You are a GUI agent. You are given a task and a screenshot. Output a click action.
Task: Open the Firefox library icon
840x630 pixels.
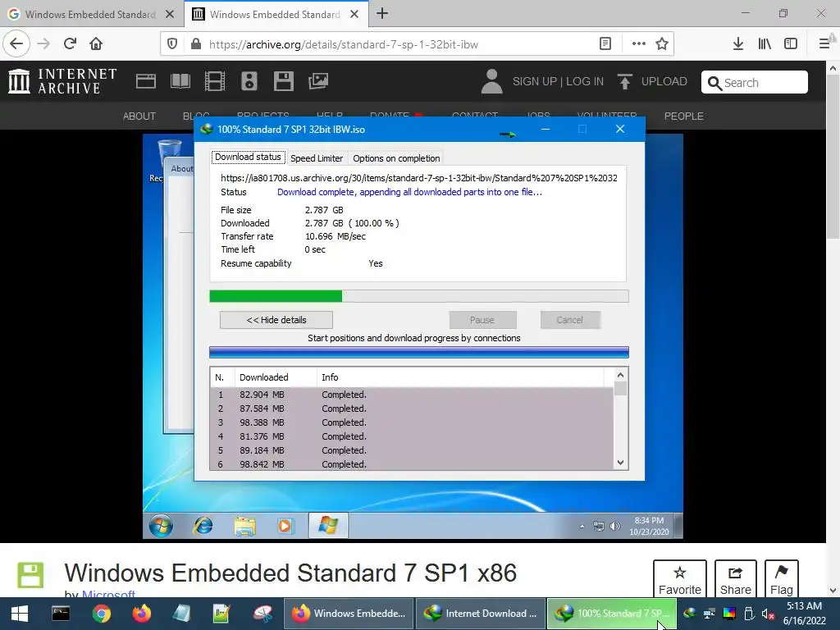coord(765,44)
